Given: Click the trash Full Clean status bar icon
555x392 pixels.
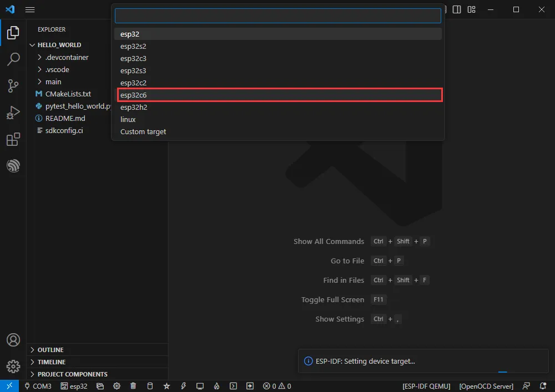Looking at the screenshot, I should coord(133,386).
